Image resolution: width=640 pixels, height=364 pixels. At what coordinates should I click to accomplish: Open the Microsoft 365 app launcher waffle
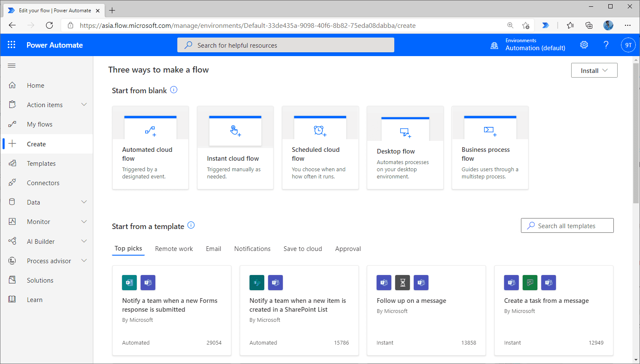tap(11, 44)
